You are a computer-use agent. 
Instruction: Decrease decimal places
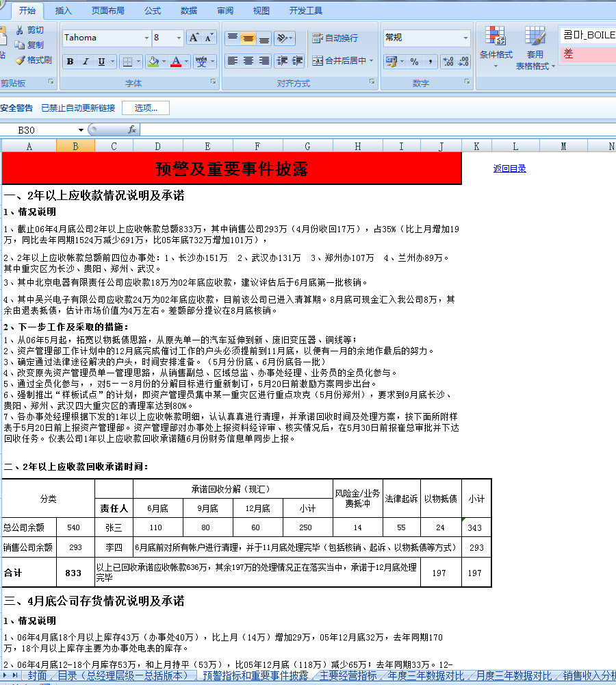coord(463,62)
